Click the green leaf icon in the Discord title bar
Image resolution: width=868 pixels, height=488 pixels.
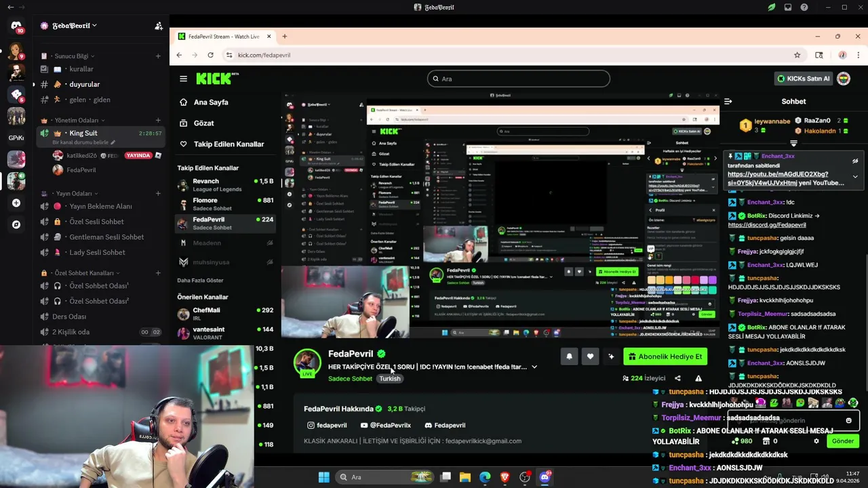[772, 7]
